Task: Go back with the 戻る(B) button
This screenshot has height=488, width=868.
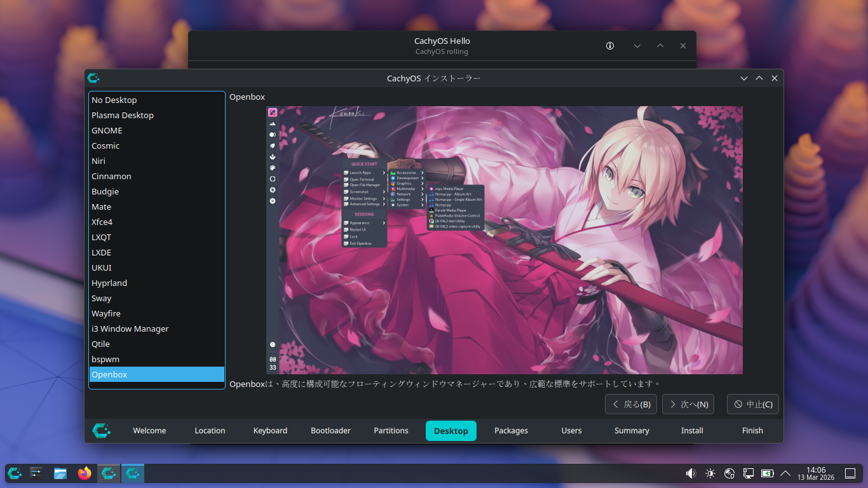Action: pos(631,404)
